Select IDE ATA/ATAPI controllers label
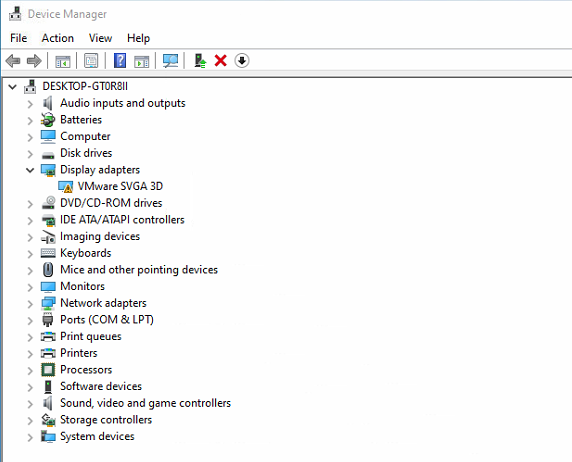572x462 pixels. [x=122, y=220]
